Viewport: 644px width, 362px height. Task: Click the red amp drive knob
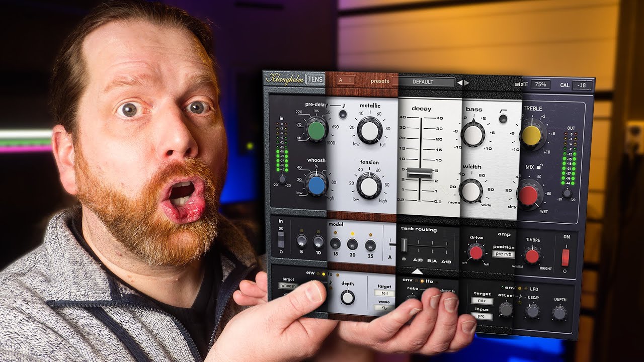(x=476, y=252)
